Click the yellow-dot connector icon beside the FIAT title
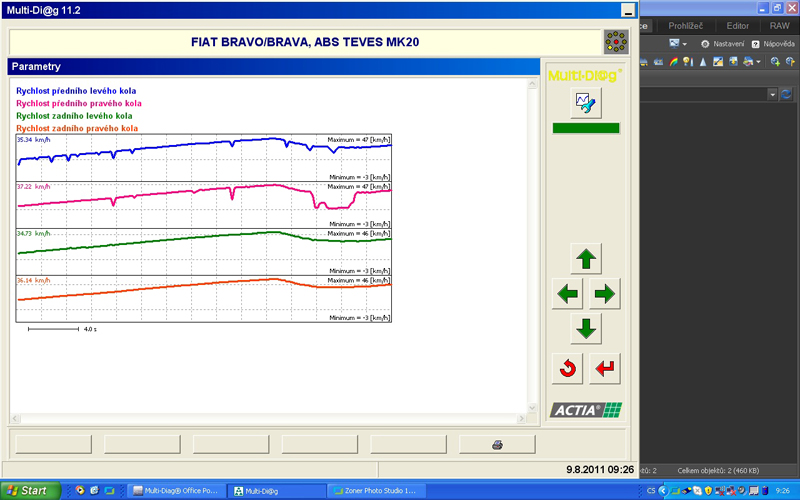800x500 pixels. point(616,42)
